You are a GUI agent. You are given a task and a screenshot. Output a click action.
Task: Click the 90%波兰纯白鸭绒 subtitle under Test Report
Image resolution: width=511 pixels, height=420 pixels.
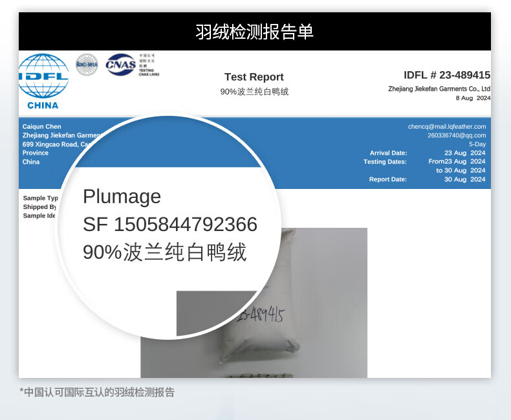click(254, 92)
